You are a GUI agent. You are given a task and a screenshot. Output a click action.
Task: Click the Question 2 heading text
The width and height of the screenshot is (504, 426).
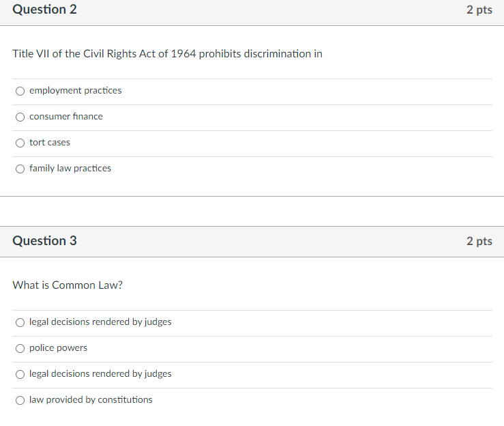pos(45,10)
